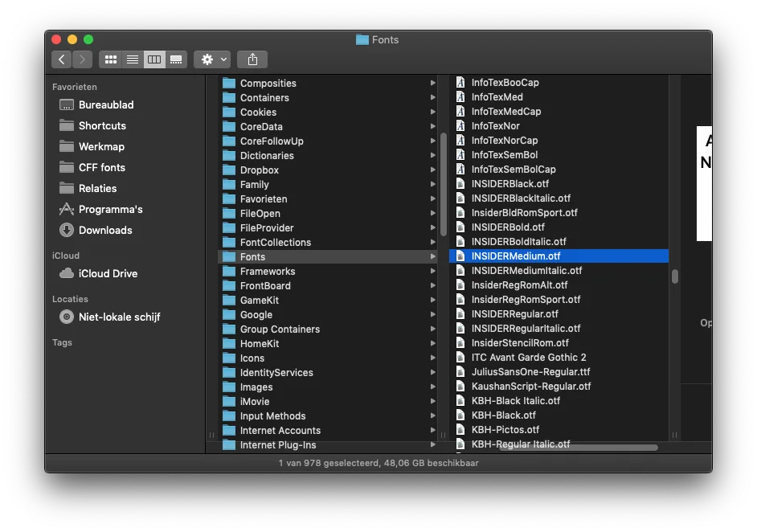Select the iMovie folder
Screen dimensions: 757x532
[329, 402]
